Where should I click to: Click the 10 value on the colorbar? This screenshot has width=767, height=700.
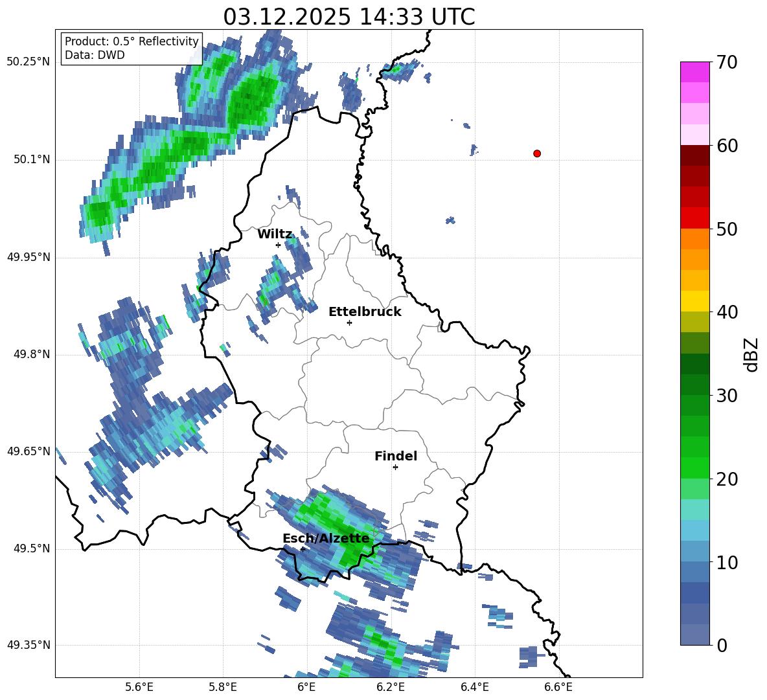[x=727, y=562]
